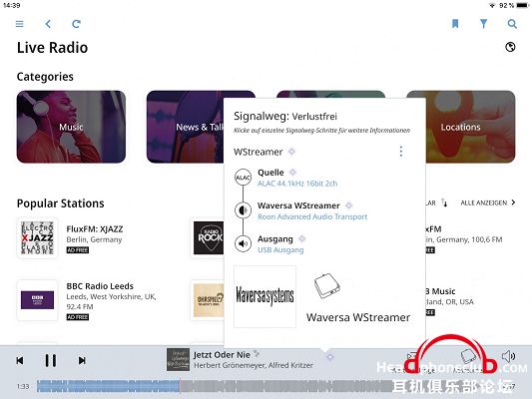
Task: Click the quality star beside Ausgang
Action: pyautogui.click(x=302, y=239)
